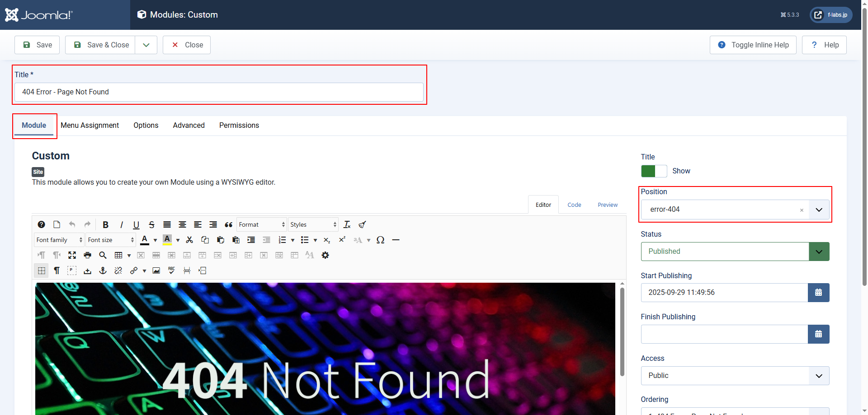Toggle show invisible paragraph marks
This screenshot has width=868, height=415.
coord(57,271)
